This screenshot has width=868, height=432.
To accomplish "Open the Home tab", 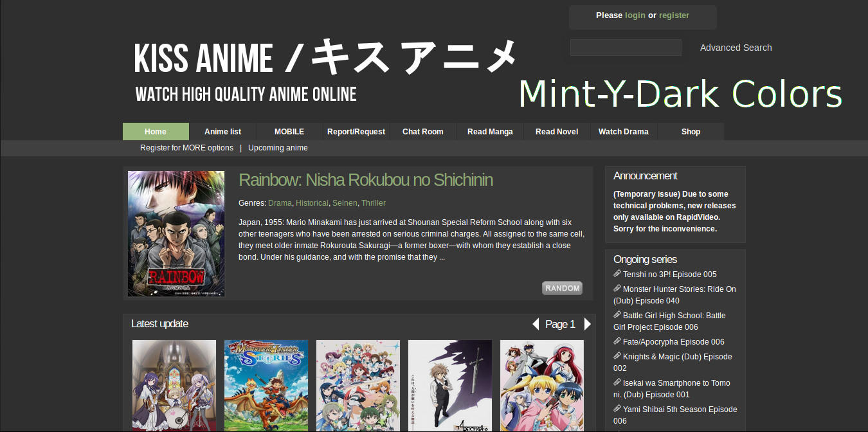I will click(156, 131).
